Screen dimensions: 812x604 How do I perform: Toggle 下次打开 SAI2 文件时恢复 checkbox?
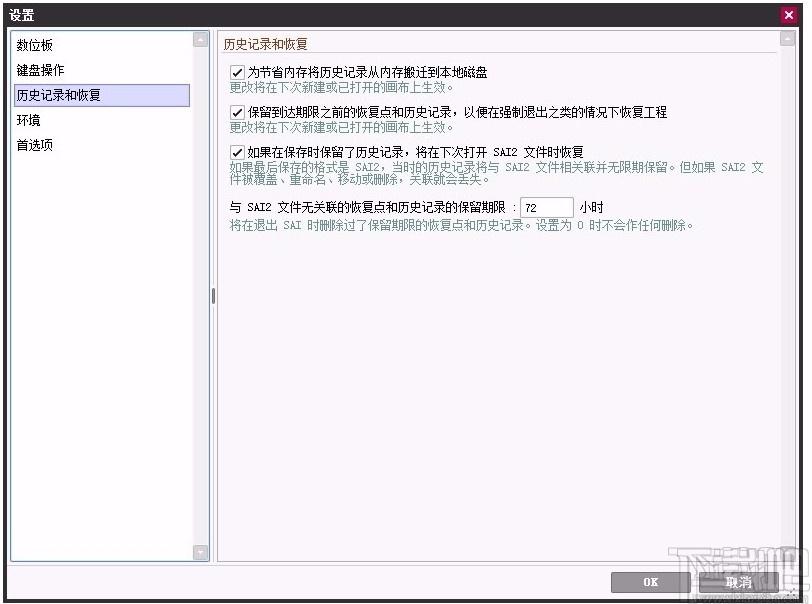point(237,152)
